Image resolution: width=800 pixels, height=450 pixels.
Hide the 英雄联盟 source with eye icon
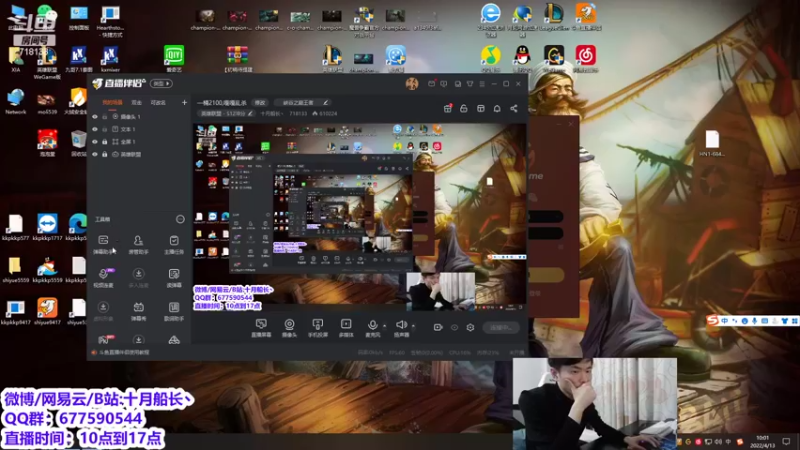pyautogui.click(x=95, y=154)
